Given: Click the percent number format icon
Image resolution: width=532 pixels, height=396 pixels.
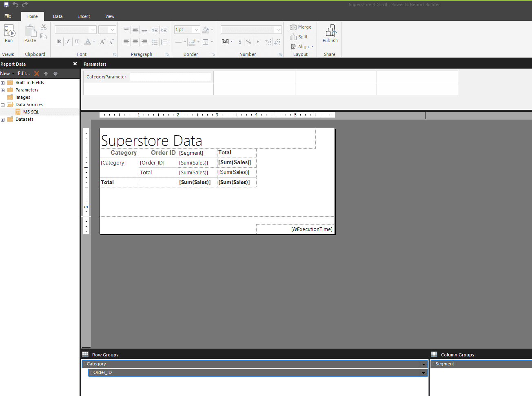Looking at the screenshot, I should pyautogui.click(x=248, y=41).
